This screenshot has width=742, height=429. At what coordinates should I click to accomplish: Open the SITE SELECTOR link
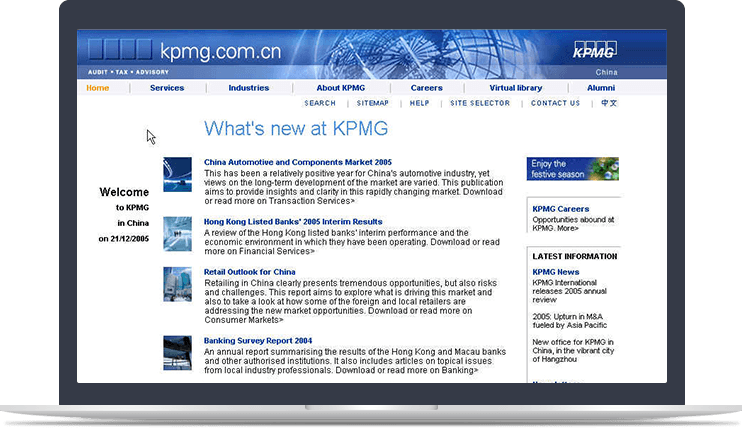tap(480, 103)
